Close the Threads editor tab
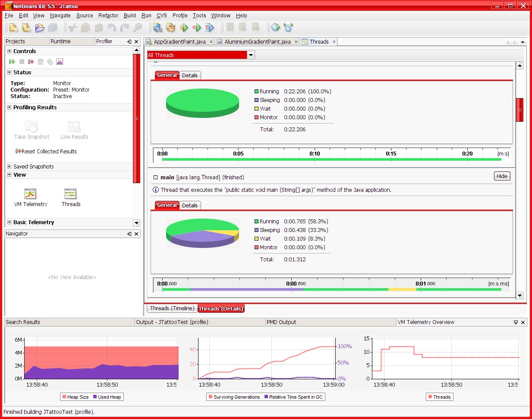 (334, 42)
